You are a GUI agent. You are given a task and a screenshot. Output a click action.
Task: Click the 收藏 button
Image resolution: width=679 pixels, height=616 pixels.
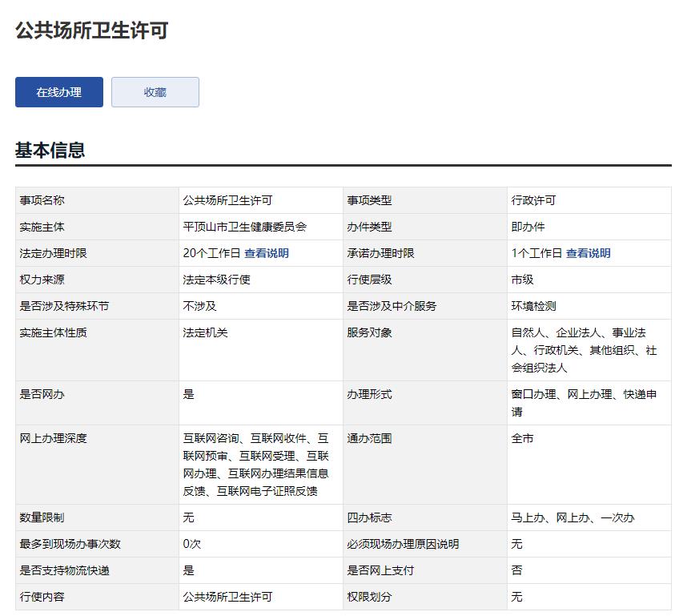coord(155,92)
